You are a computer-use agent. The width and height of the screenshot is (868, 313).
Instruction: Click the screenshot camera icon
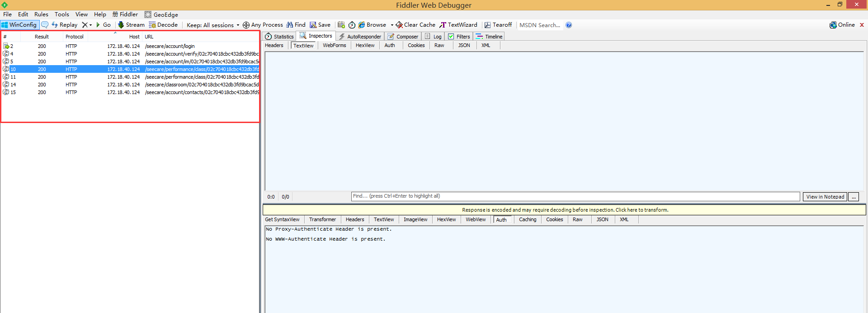coord(341,25)
